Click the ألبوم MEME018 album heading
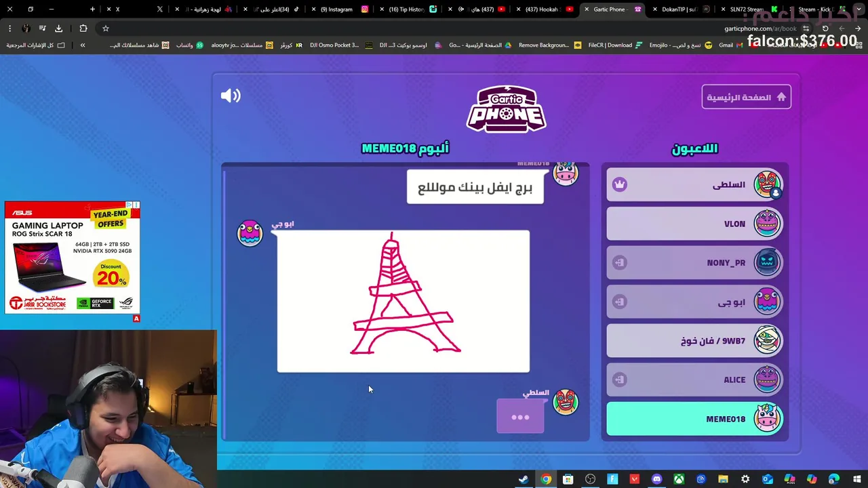This screenshot has width=868, height=488. (x=405, y=148)
